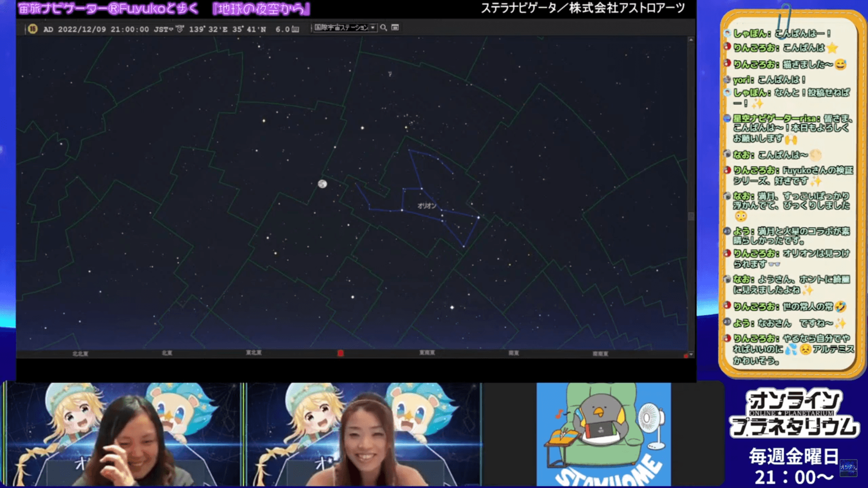The image size is (868, 488).
Task: Click the red marker on direction bar
Action: coord(340,353)
